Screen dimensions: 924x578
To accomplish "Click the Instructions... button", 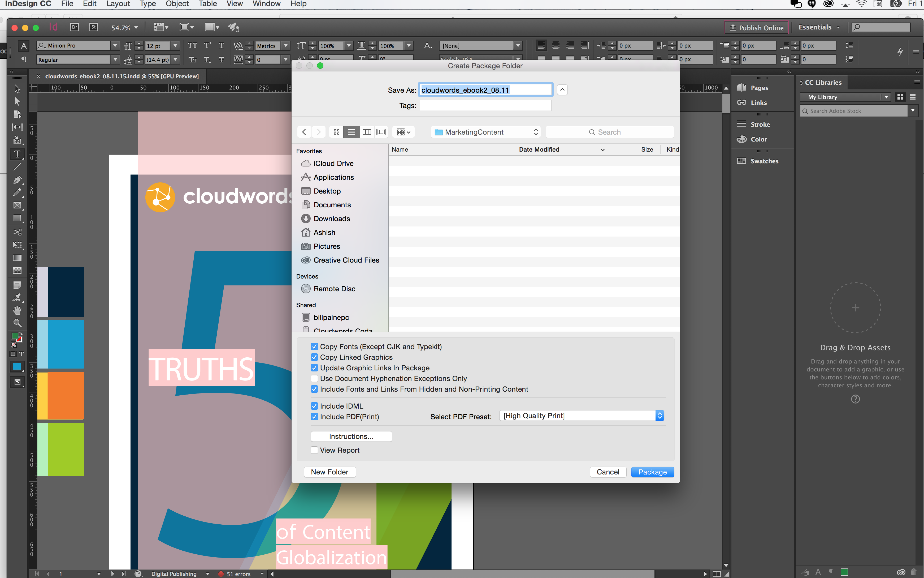I will 351,436.
